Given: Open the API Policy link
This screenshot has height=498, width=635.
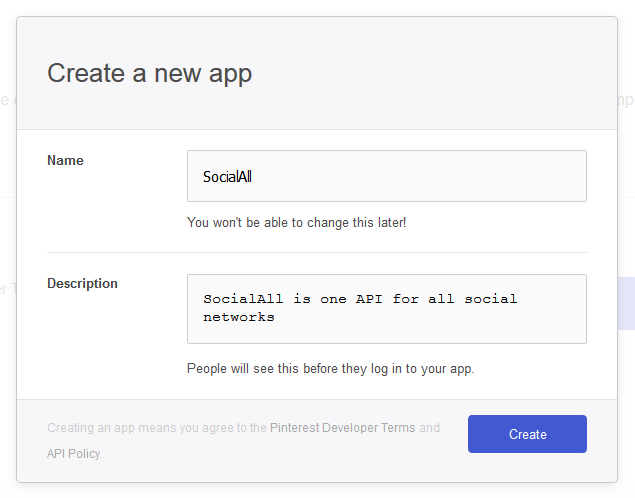Looking at the screenshot, I should pos(74,453).
